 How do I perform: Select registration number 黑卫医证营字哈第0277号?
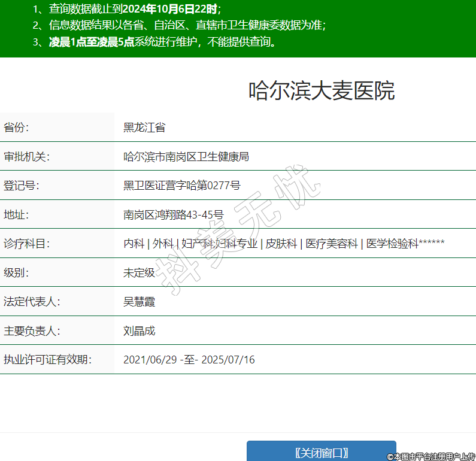[181, 186]
